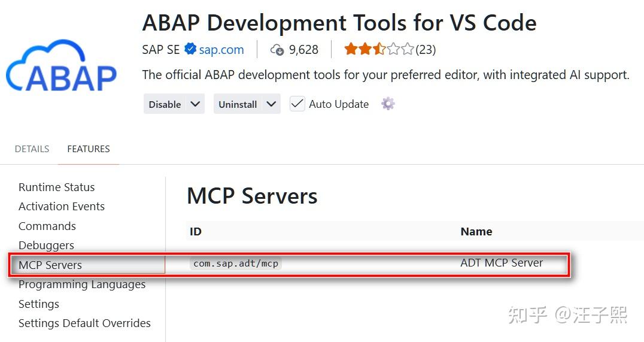The height and width of the screenshot is (342, 644).
Task: Open the sap.com publisher link
Action: 221,50
